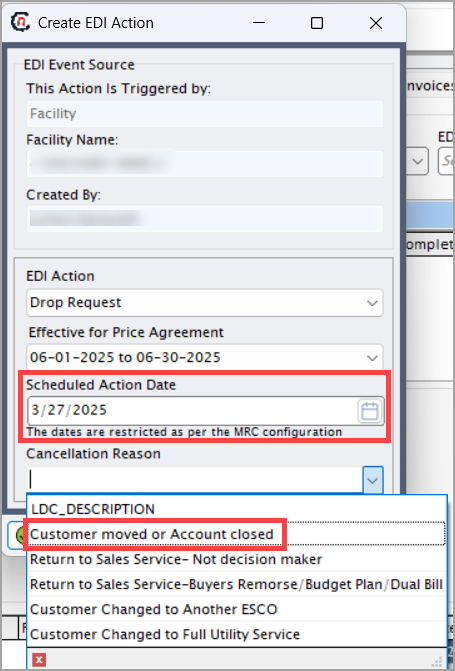Maximize the Create EDI Action window
The image size is (455, 671).
317,23
